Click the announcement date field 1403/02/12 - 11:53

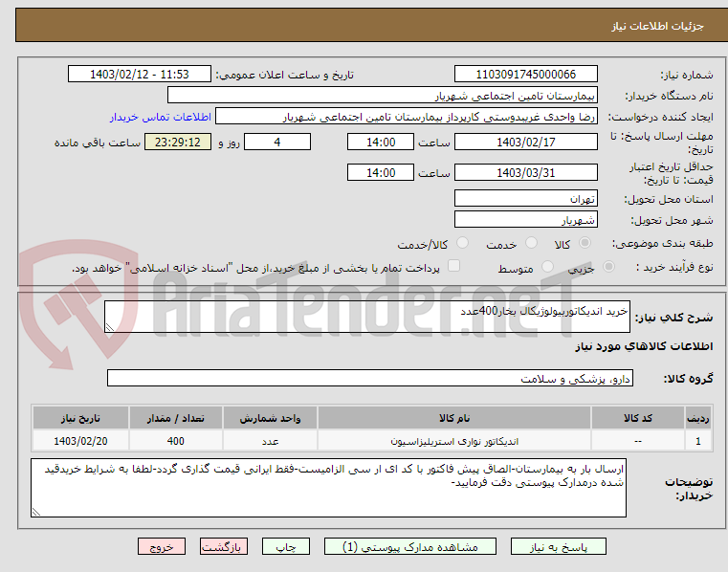tap(140, 75)
